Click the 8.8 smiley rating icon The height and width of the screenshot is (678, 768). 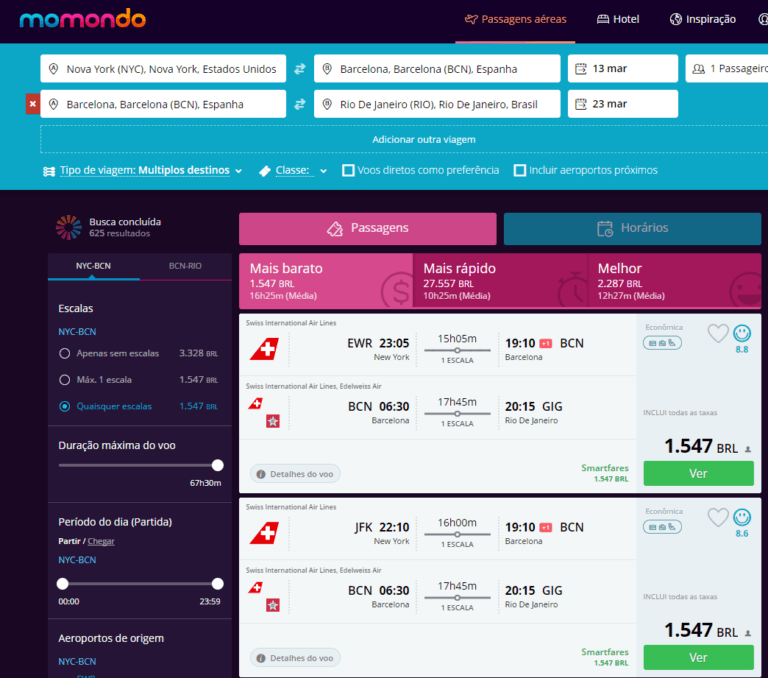point(742,334)
